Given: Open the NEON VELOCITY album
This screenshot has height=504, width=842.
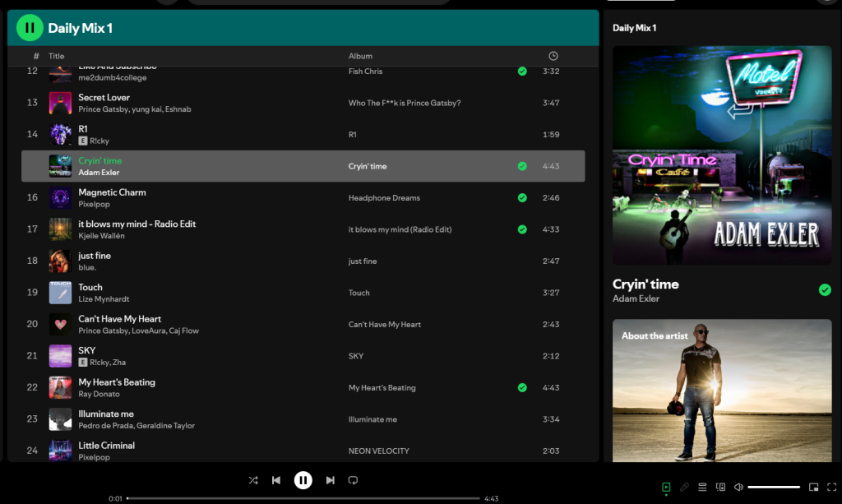Looking at the screenshot, I should [378, 451].
